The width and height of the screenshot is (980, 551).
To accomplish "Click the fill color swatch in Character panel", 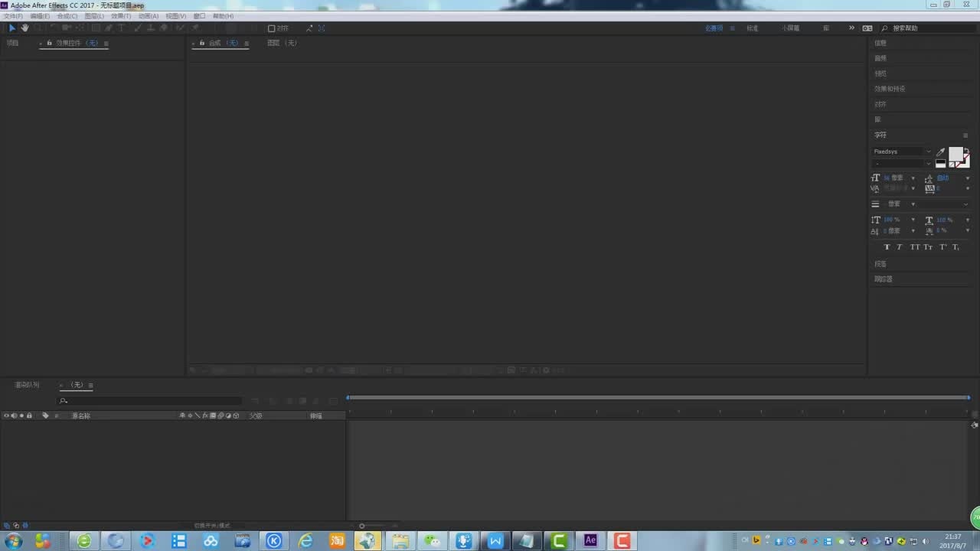I will (956, 154).
